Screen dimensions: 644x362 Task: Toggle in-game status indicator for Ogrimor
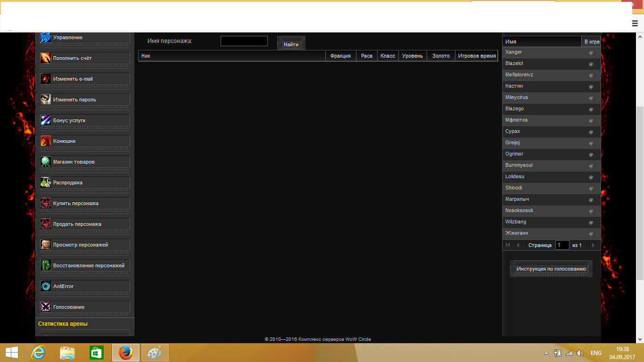[x=591, y=155]
